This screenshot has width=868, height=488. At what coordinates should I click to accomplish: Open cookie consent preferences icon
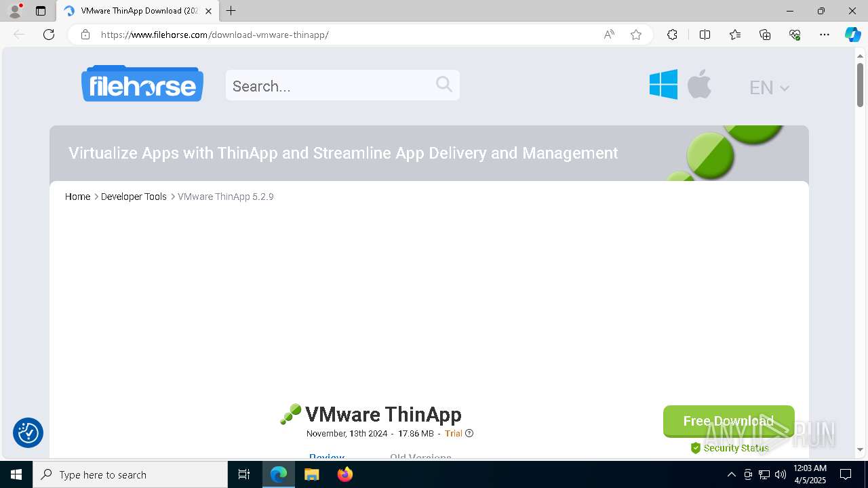(28, 432)
